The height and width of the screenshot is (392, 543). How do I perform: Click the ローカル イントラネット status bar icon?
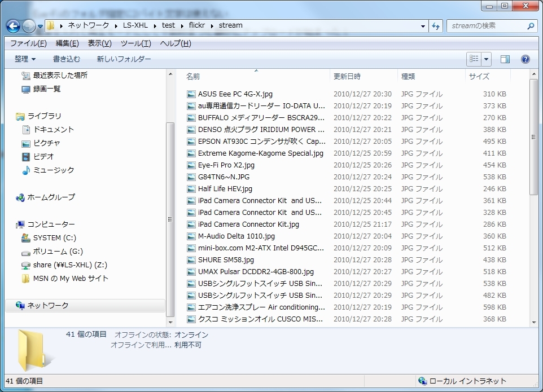pyautogui.click(x=422, y=381)
